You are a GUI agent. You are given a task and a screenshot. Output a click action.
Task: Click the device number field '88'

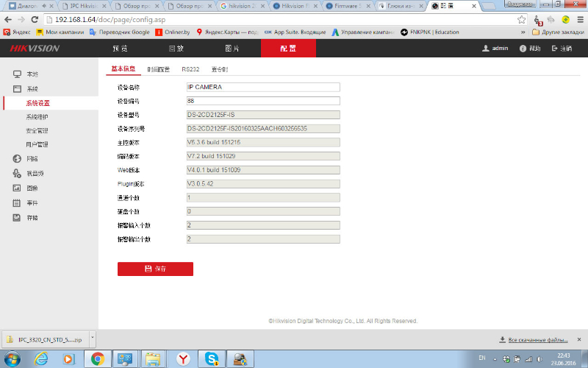pos(263,101)
